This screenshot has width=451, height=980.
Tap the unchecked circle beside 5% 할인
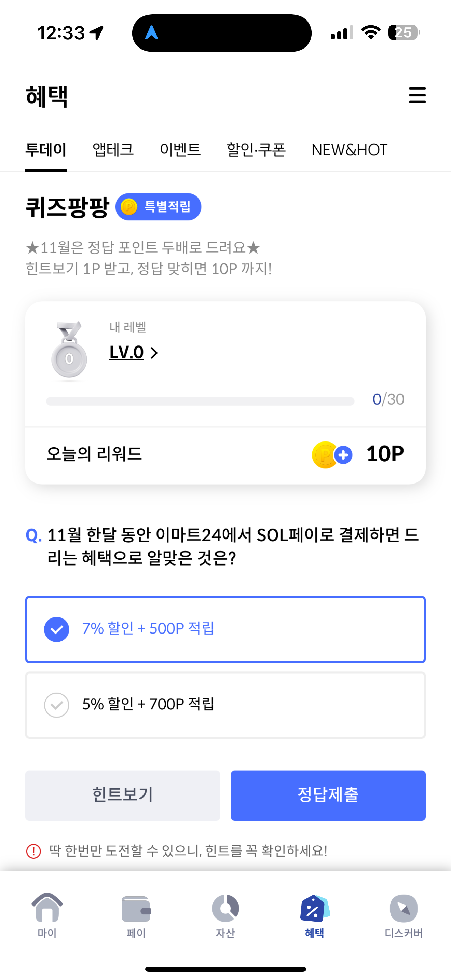point(57,705)
